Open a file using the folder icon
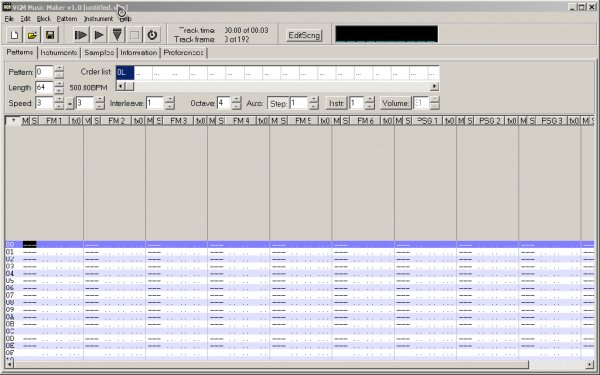The height and width of the screenshot is (375, 600). tap(32, 35)
